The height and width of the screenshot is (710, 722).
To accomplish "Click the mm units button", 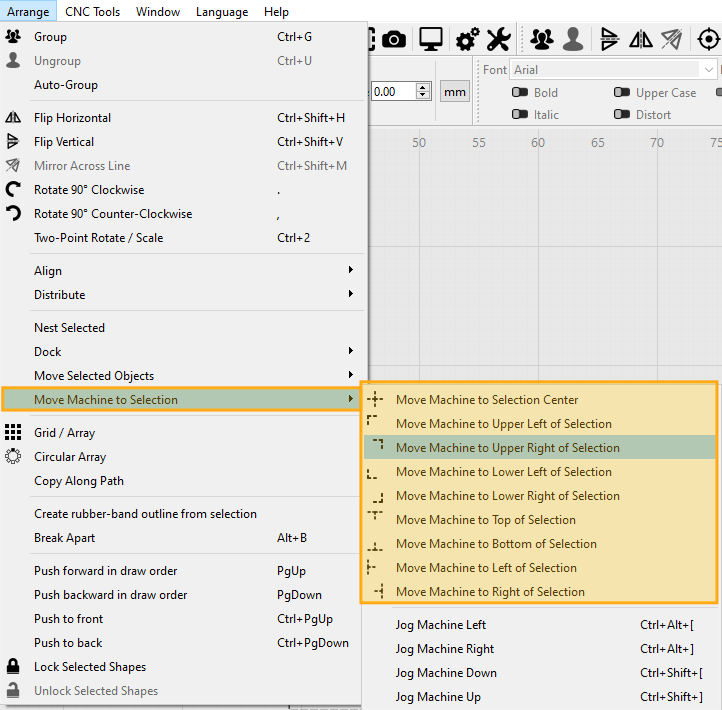I will [455, 92].
